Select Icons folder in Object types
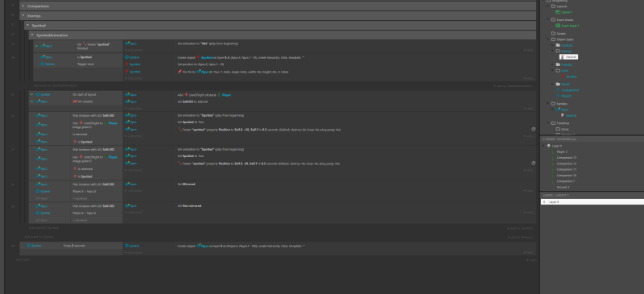Screen dimensions: 644x294 click(x=564, y=70)
